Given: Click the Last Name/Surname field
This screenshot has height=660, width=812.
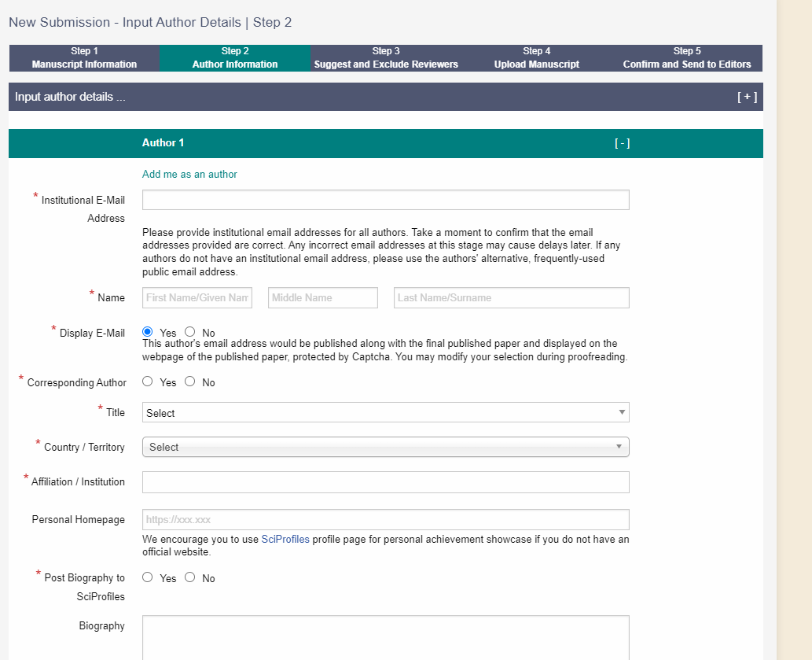Looking at the screenshot, I should pyautogui.click(x=511, y=297).
